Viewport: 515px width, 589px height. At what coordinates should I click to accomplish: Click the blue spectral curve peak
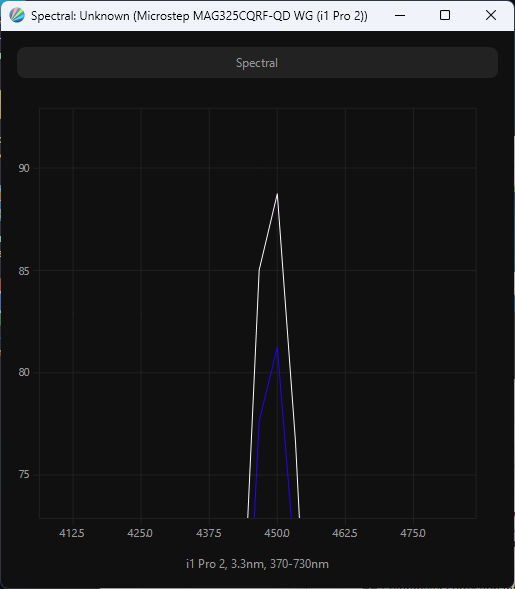coord(277,348)
